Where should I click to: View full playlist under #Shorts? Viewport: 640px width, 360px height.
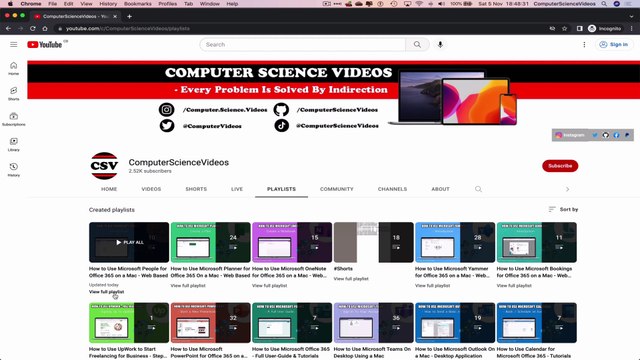pos(351,279)
